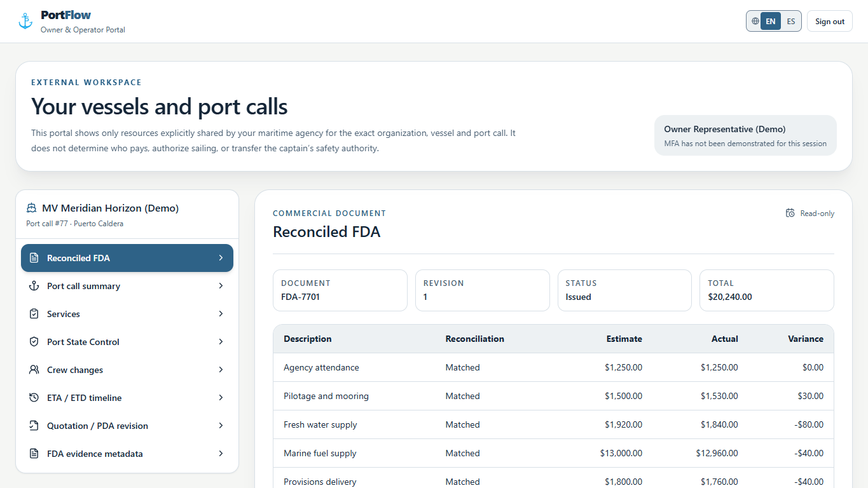
Task: Open the Services section
Action: tap(127, 314)
